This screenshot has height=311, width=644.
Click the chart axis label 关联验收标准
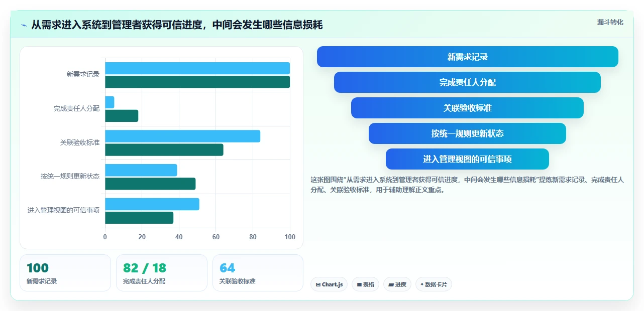pyautogui.click(x=80, y=142)
